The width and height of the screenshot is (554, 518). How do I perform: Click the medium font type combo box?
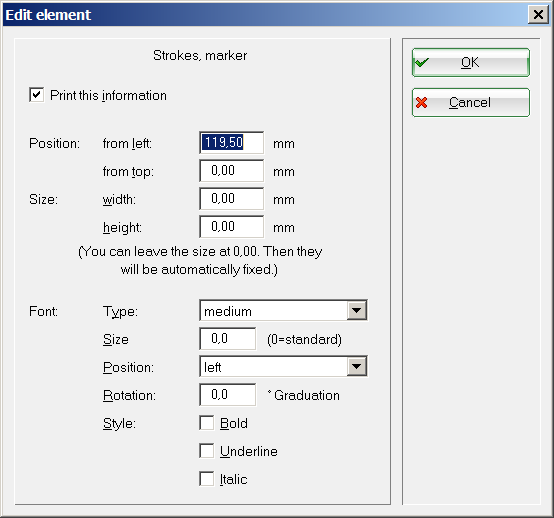[283, 310]
